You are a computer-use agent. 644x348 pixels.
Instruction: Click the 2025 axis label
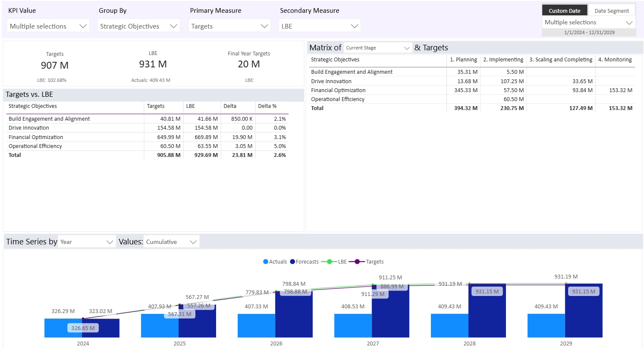pos(179,343)
